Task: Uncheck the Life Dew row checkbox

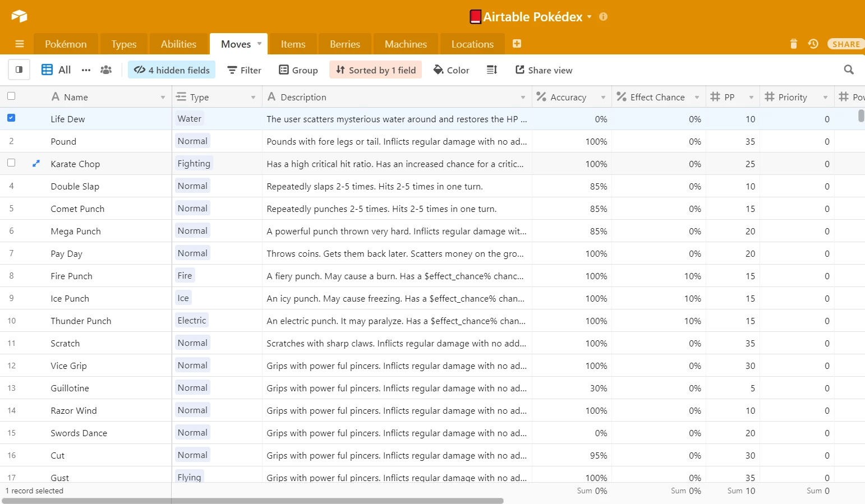Action: coord(11,118)
